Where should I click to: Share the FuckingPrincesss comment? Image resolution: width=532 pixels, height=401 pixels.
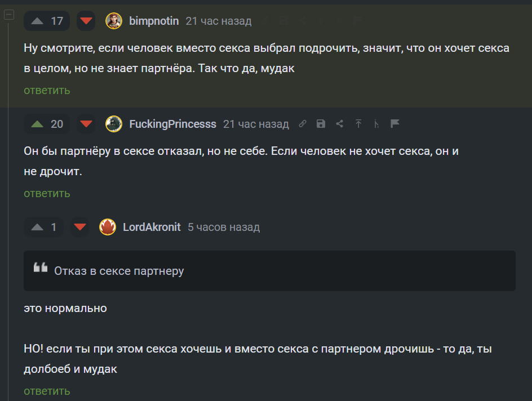point(339,124)
